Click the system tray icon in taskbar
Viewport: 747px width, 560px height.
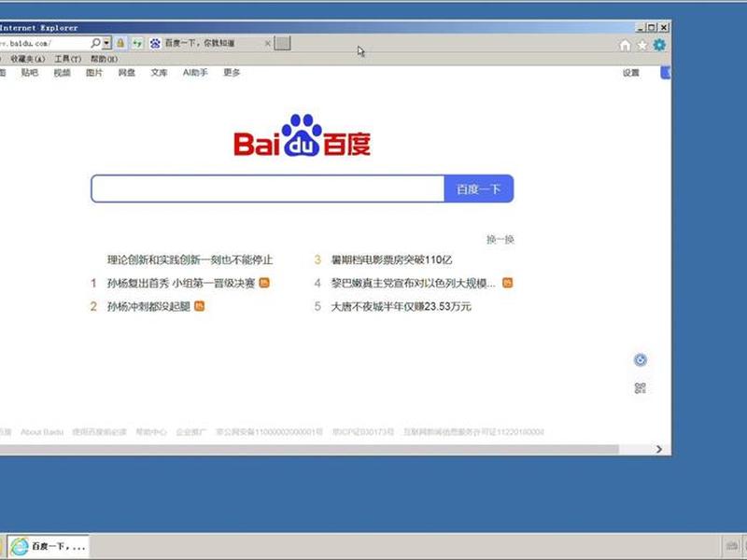point(732,546)
